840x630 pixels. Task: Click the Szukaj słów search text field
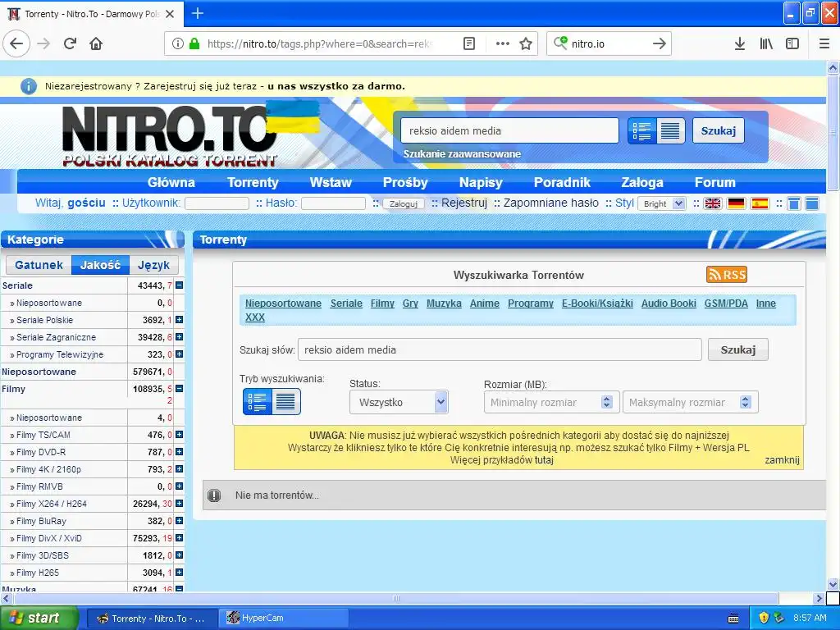pos(500,349)
